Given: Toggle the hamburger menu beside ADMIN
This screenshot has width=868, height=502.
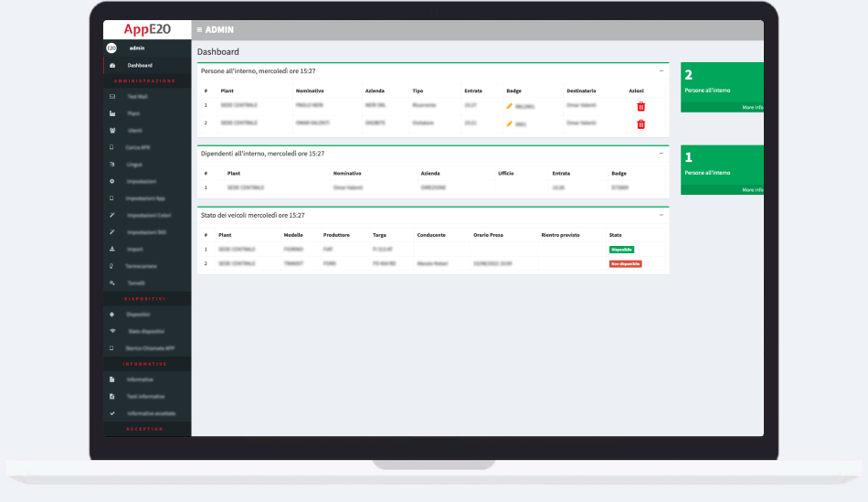Looking at the screenshot, I should 199,30.
